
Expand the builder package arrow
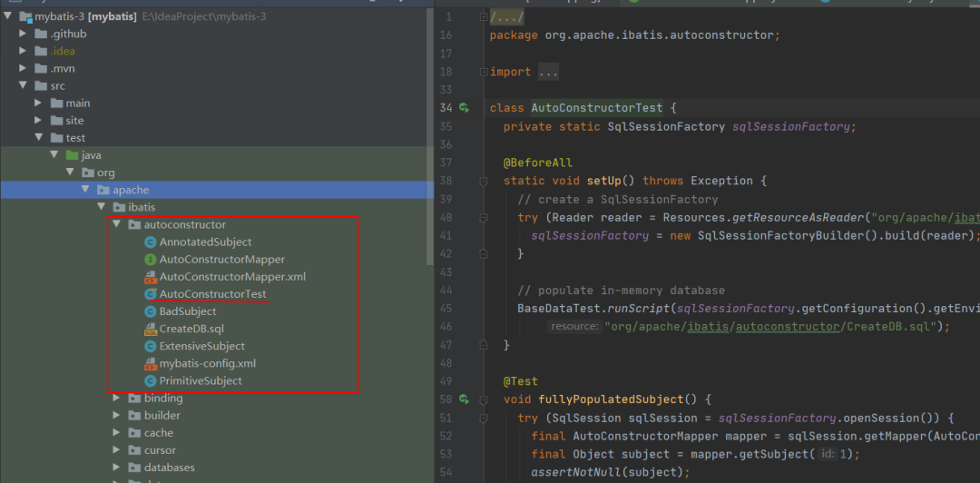coord(116,416)
